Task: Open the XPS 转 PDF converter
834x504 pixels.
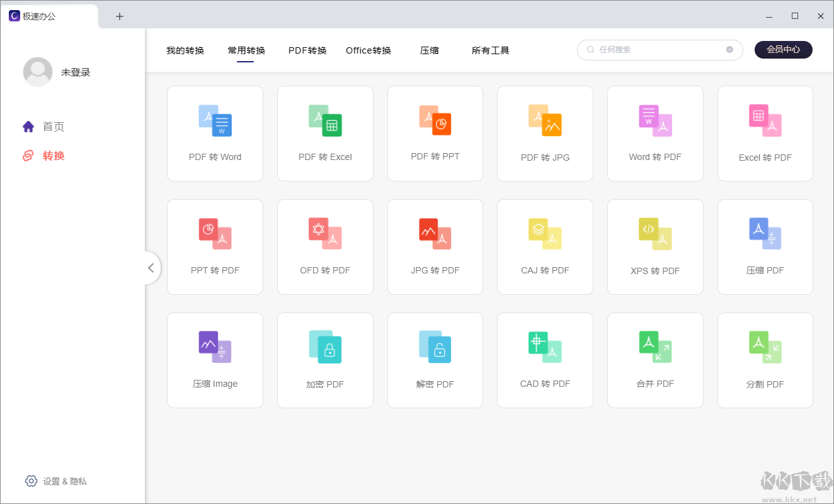Action: point(655,246)
